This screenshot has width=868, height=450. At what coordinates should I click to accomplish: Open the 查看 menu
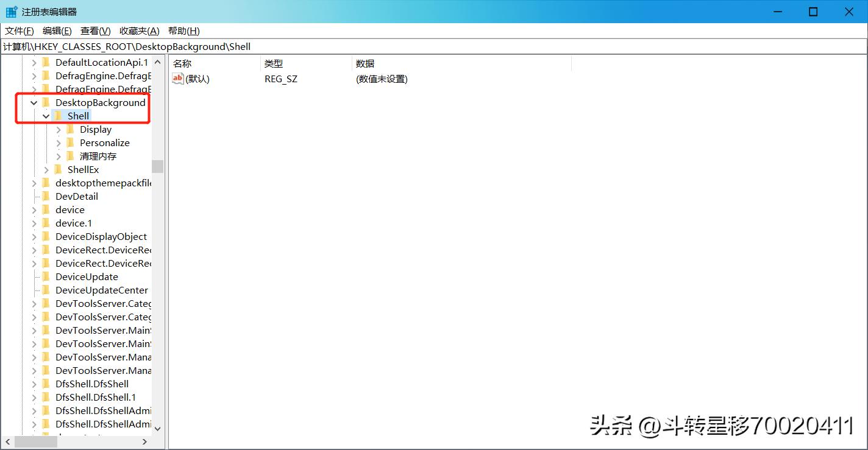tap(94, 30)
